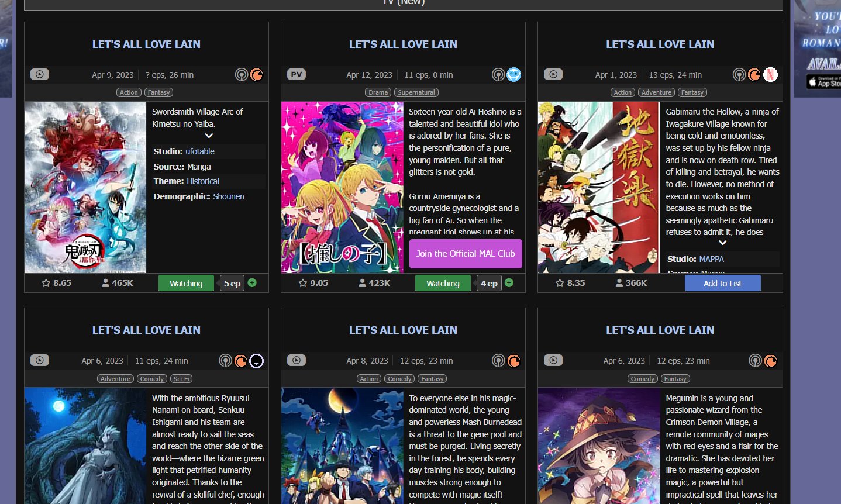Select the TV (New) tab at the top
This screenshot has height=504, width=841.
coord(404,3)
